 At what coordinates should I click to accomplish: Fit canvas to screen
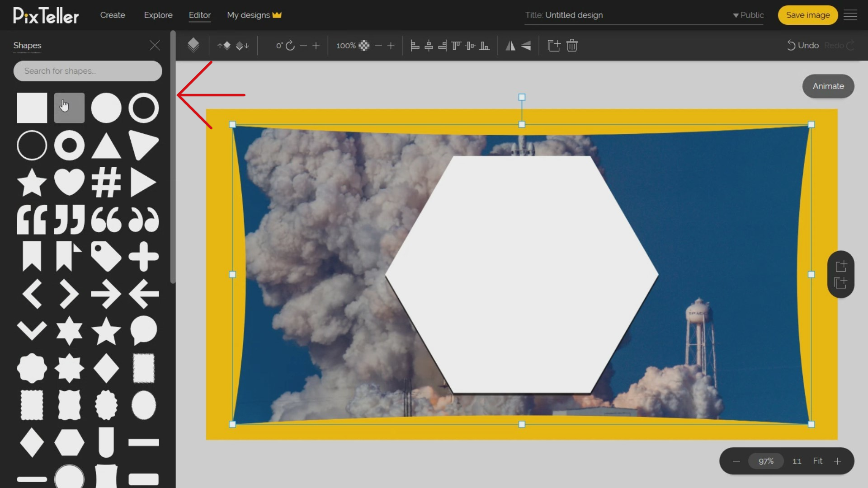pyautogui.click(x=818, y=461)
